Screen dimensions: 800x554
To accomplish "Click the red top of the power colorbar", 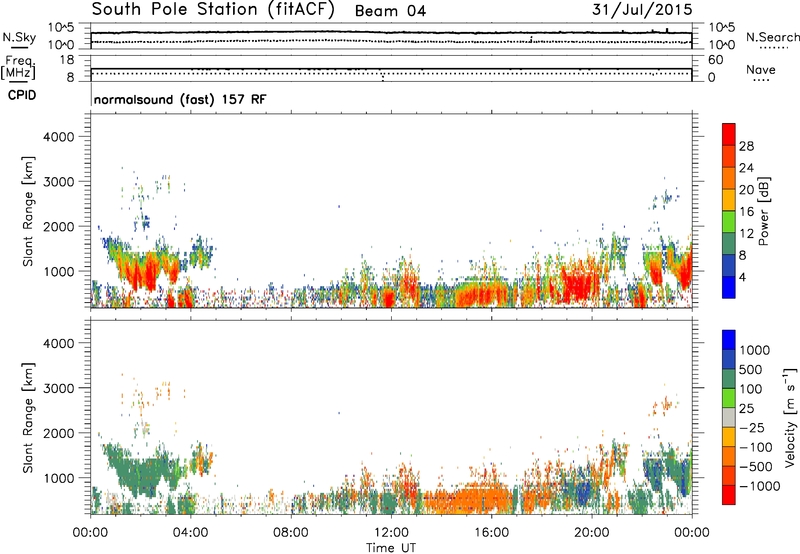I will coord(729,134).
